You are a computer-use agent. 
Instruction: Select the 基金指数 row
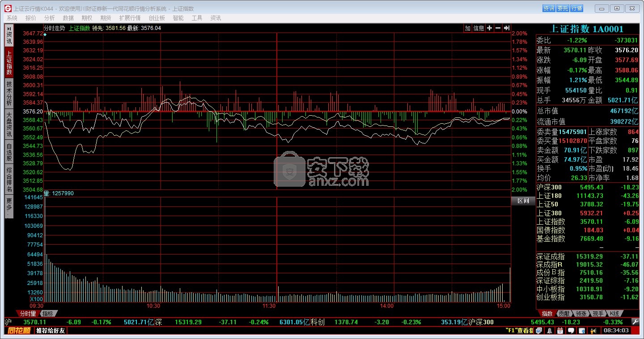588,239
